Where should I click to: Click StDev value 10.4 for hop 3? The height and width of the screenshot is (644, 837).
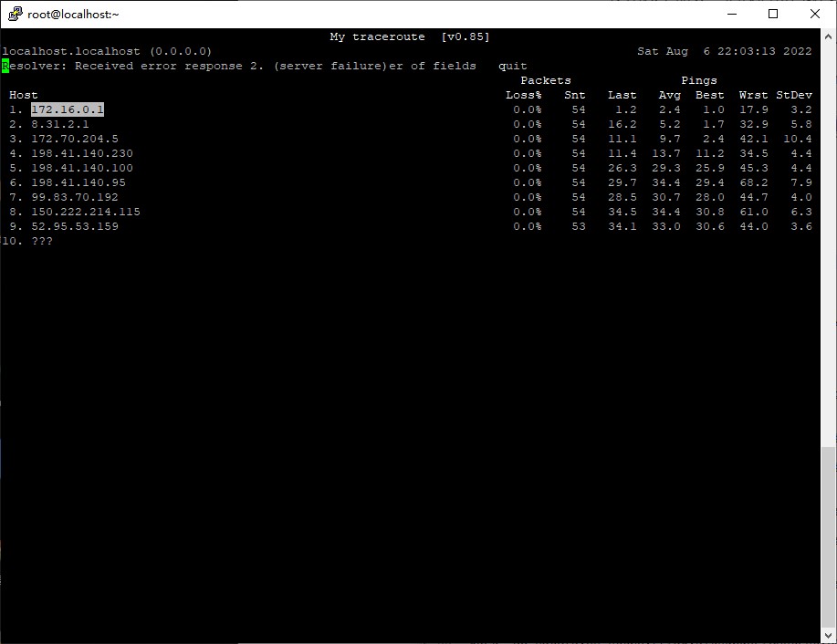[x=798, y=139]
